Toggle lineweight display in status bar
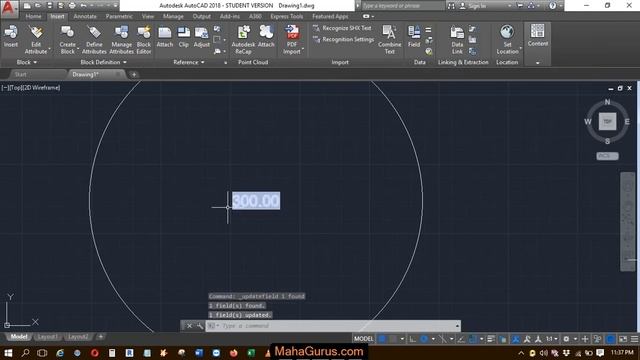This screenshot has width=640, height=360. pos(491,339)
